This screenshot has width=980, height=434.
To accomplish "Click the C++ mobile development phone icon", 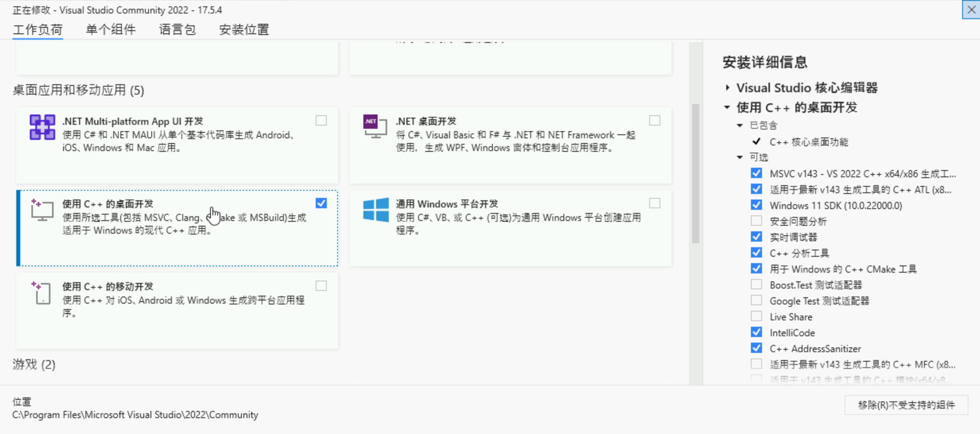I will point(42,293).
